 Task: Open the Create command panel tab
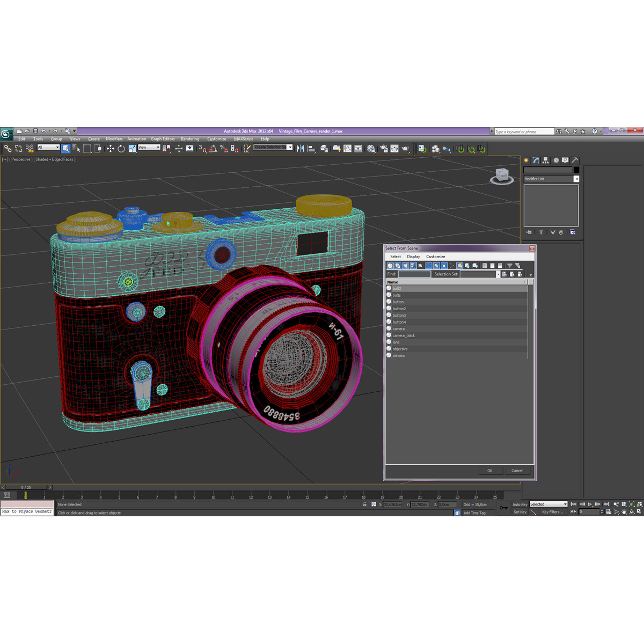click(x=526, y=160)
